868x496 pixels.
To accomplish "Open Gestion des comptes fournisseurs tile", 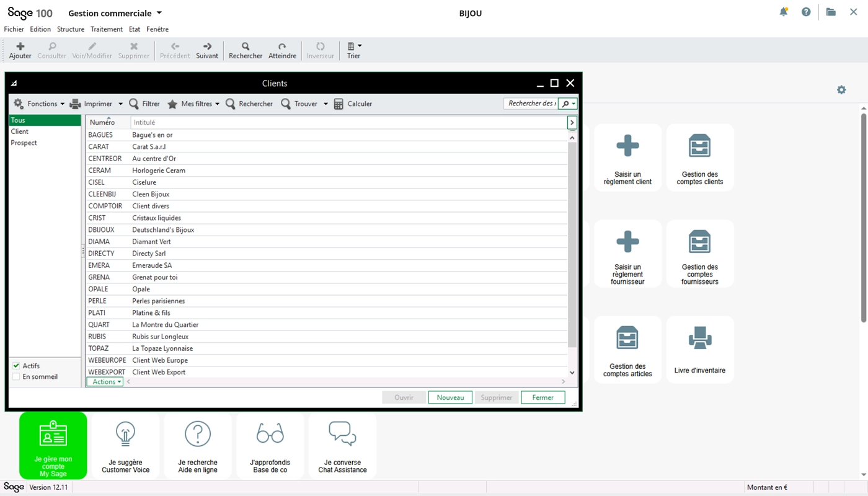I will click(700, 254).
